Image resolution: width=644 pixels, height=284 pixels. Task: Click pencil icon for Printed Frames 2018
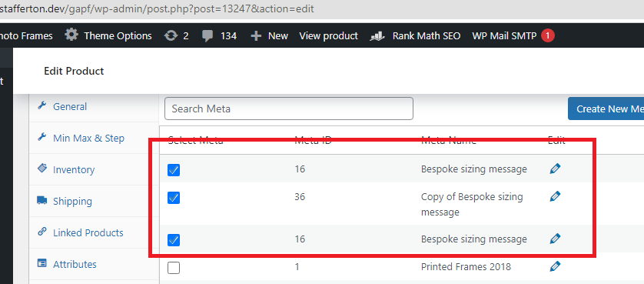click(x=555, y=266)
